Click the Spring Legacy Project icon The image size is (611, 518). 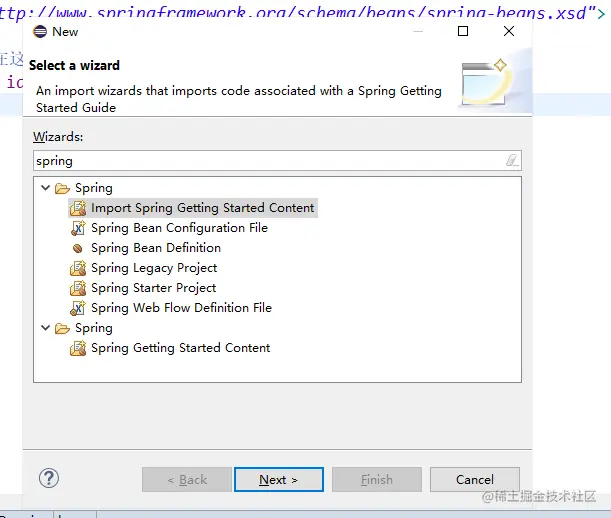(78, 268)
